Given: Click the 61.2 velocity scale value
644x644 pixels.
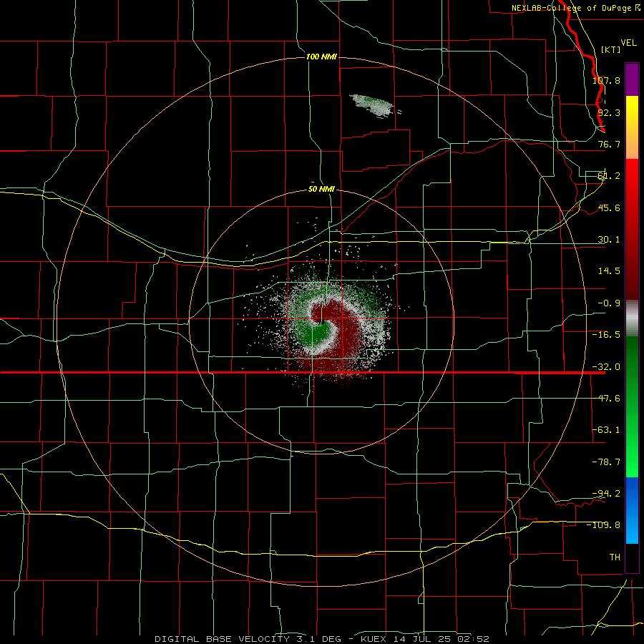Looking at the screenshot, I should [609, 176].
